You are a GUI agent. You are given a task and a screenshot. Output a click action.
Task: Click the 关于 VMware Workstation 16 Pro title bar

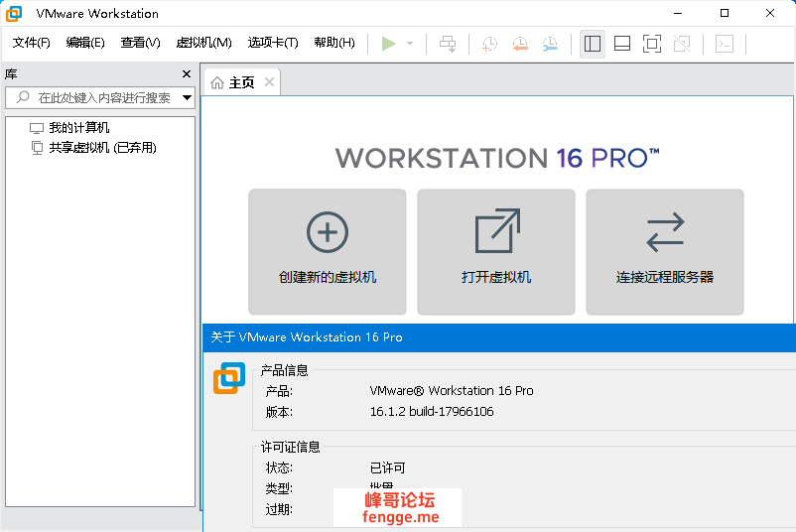point(499,337)
